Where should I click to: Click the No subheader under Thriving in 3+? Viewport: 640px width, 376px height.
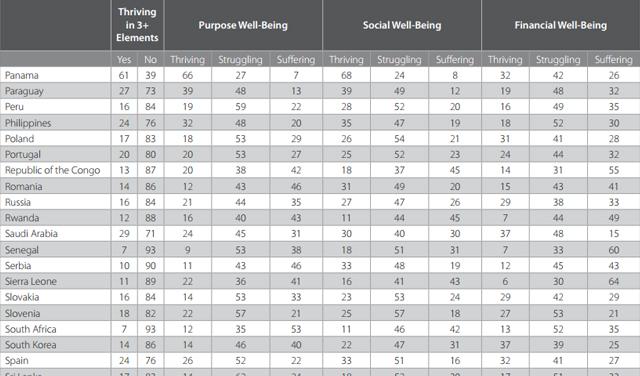pyautogui.click(x=150, y=60)
